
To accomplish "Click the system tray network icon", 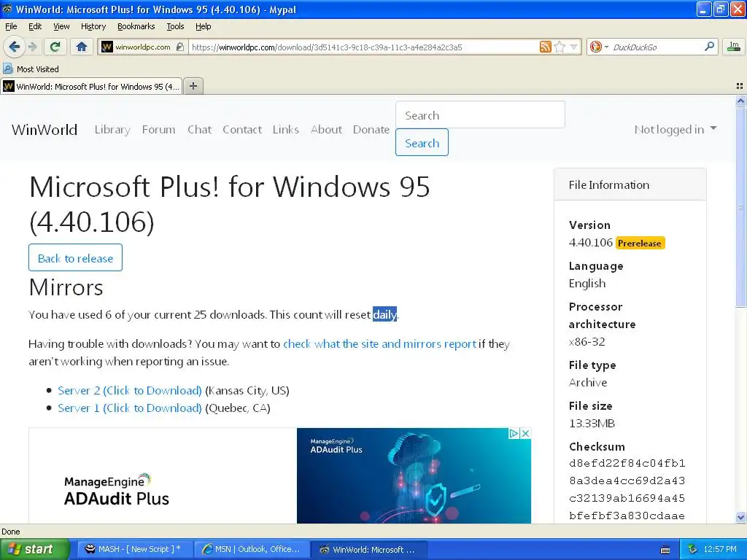I will click(x=692, y=550).
